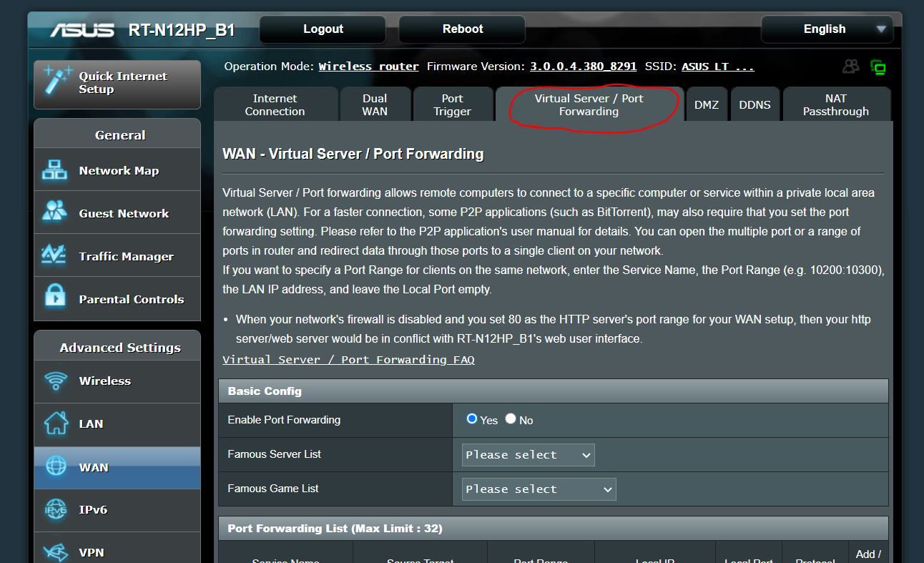The image size is (924, 563).
Task: Click the Enable Port Forwarding label
Action: 284,420
